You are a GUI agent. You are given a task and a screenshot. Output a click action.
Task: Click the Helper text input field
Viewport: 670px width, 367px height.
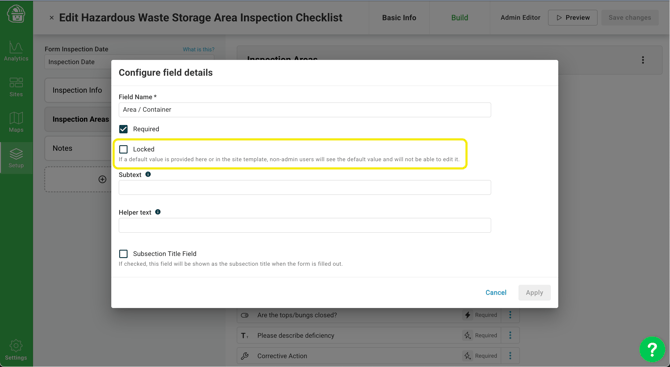[x=305, y=225]
